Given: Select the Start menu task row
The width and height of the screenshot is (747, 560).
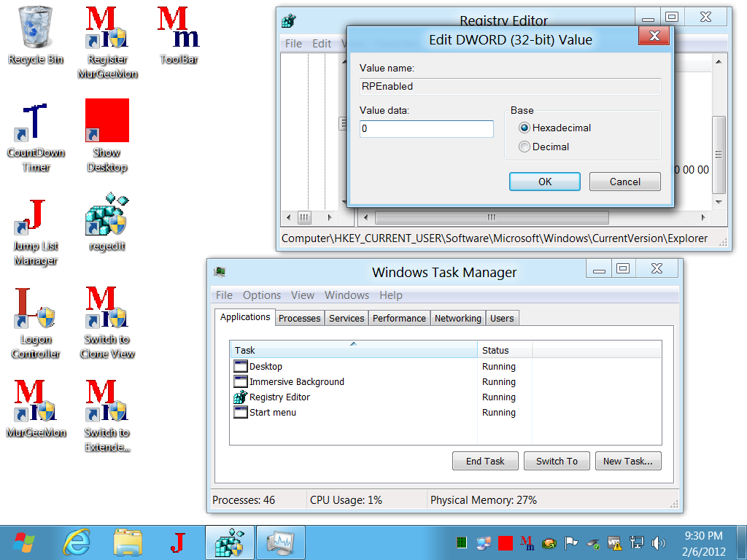Looking at the screenshot, I should [446, 412].
